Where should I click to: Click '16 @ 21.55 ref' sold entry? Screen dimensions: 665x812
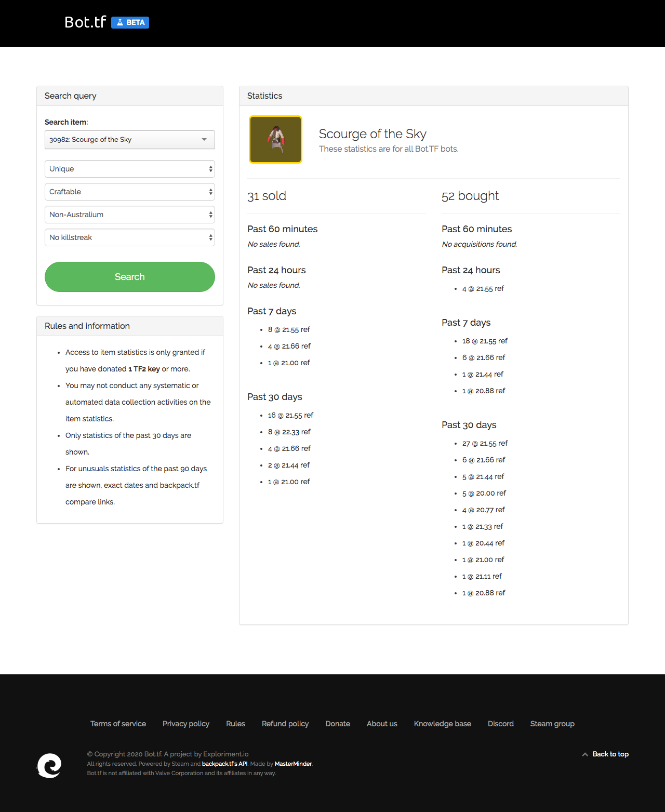(x=290, y=415)
